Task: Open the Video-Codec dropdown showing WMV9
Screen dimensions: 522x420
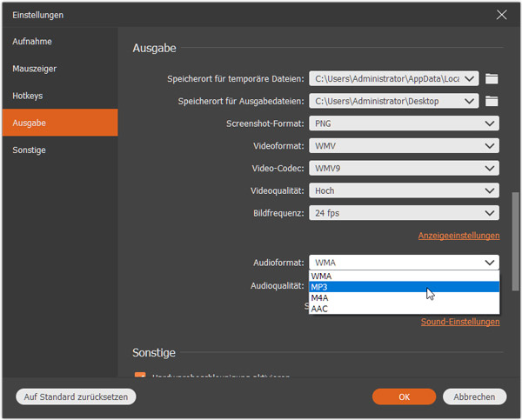Action: [405, 169]
